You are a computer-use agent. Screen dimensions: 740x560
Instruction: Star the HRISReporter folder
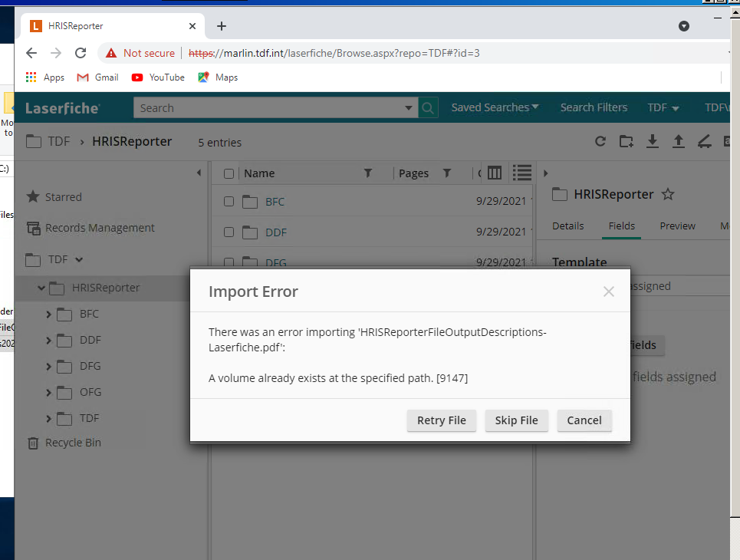(x=668, y=194)
